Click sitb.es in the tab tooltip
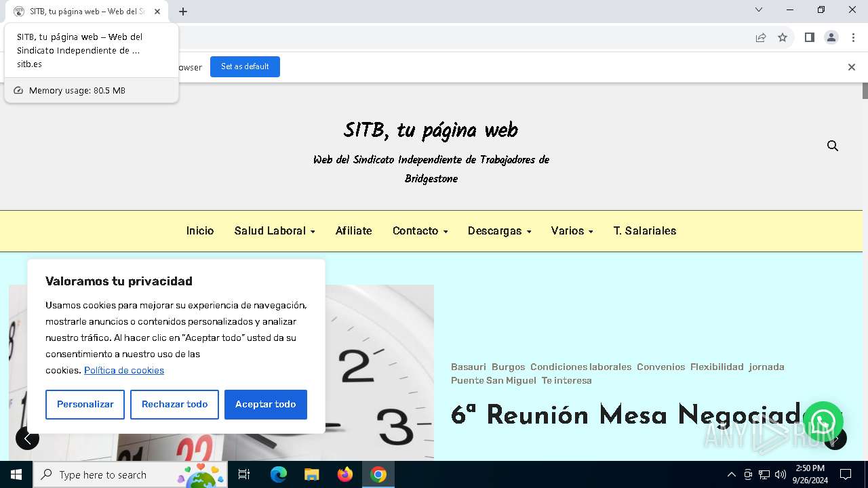The width and height of the screenshot is (868, 488). click(29, 64)
